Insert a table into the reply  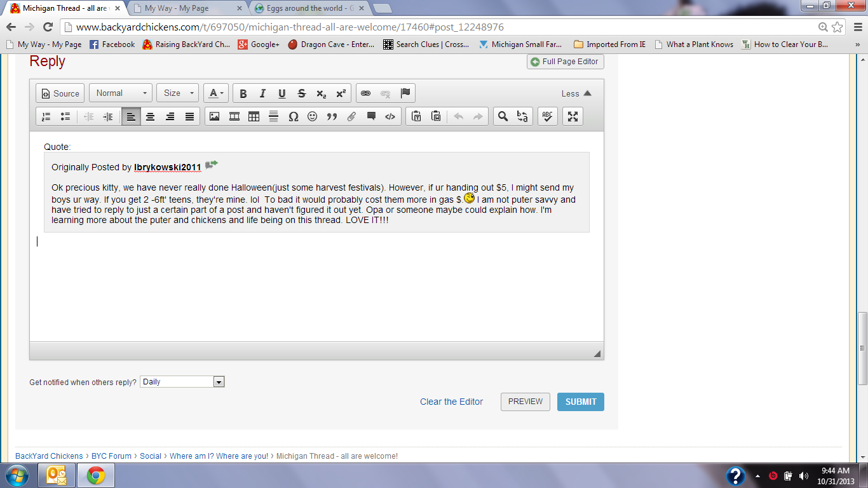(254, 116)
